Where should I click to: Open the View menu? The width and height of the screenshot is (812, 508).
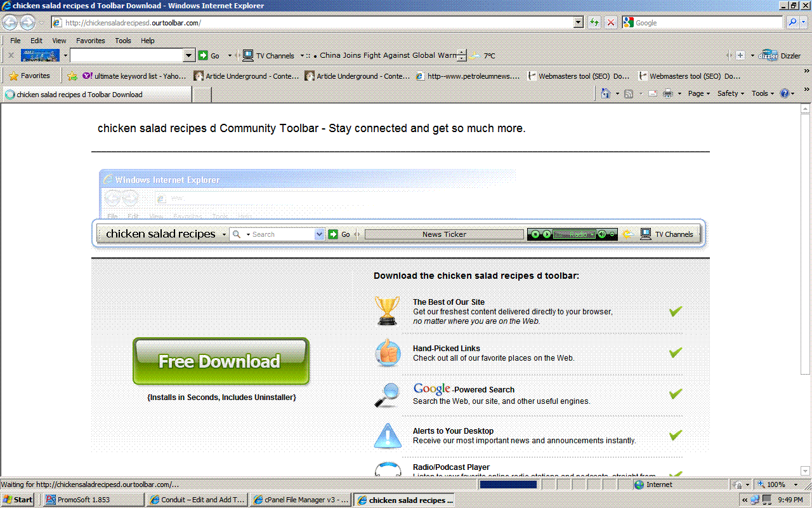59,41
